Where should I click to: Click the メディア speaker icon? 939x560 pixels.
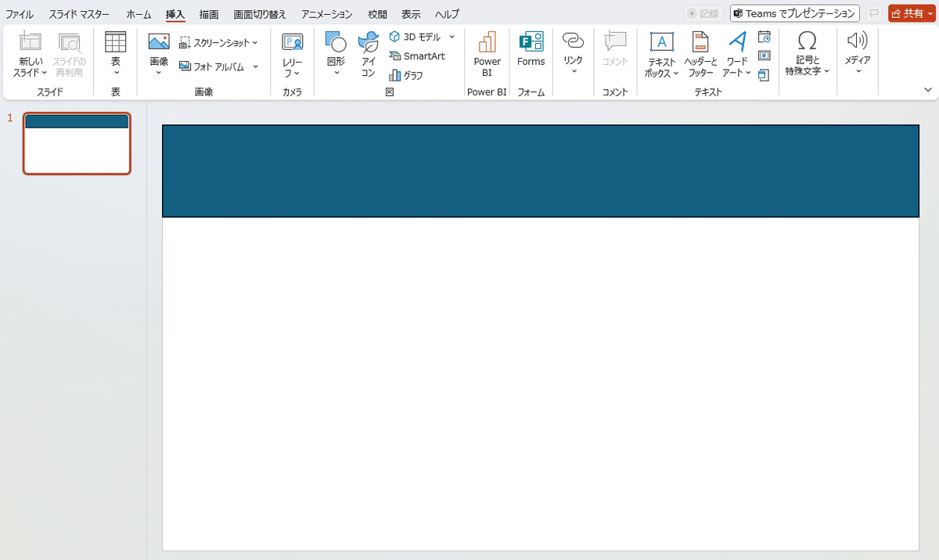(x=858, y=41)
